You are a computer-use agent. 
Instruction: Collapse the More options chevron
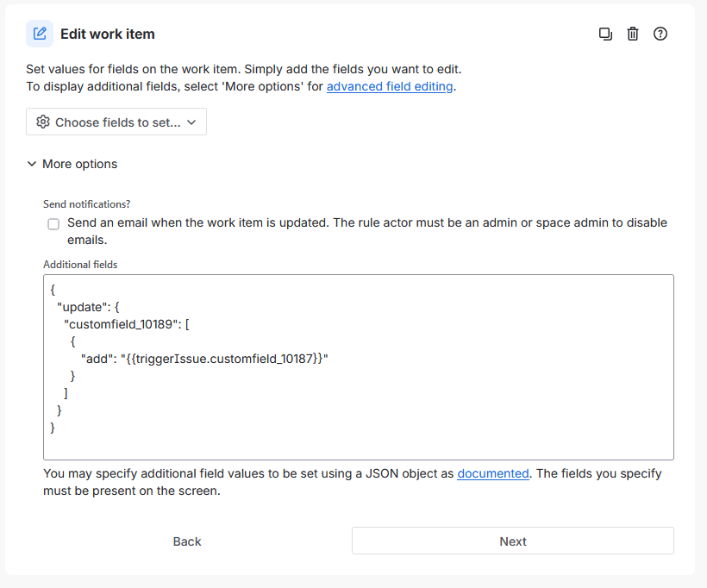point(32,164)
